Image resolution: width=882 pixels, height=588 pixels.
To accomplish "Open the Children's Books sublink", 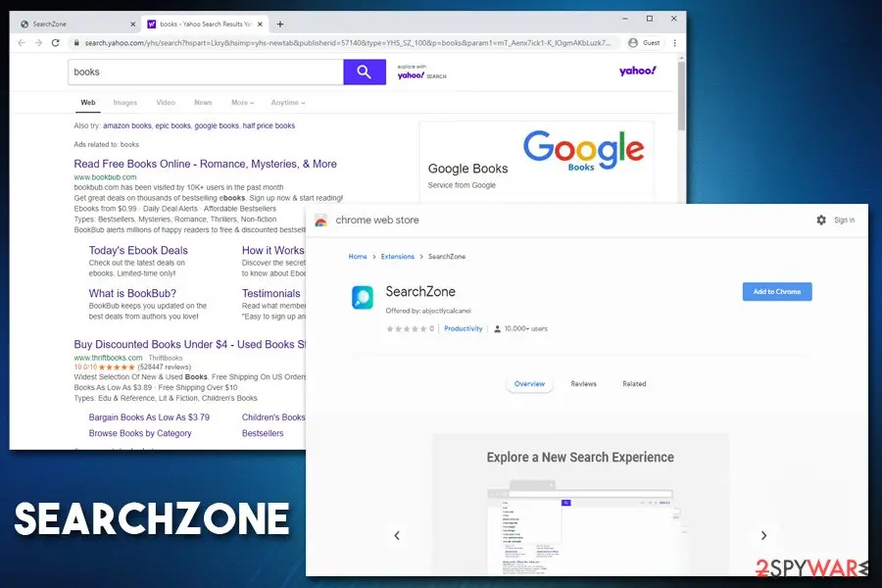I will pos(273,417).
